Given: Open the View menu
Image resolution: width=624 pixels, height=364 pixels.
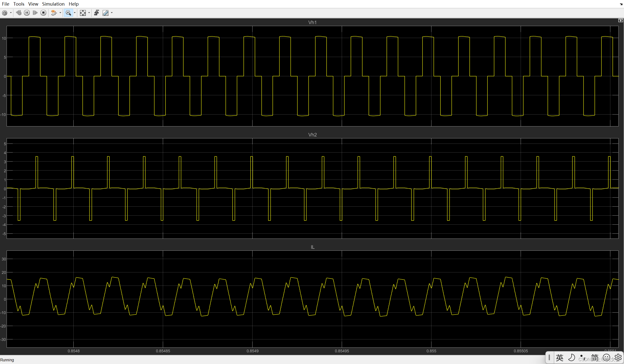Looking at the screenshot, I should (x=33, y=4).
